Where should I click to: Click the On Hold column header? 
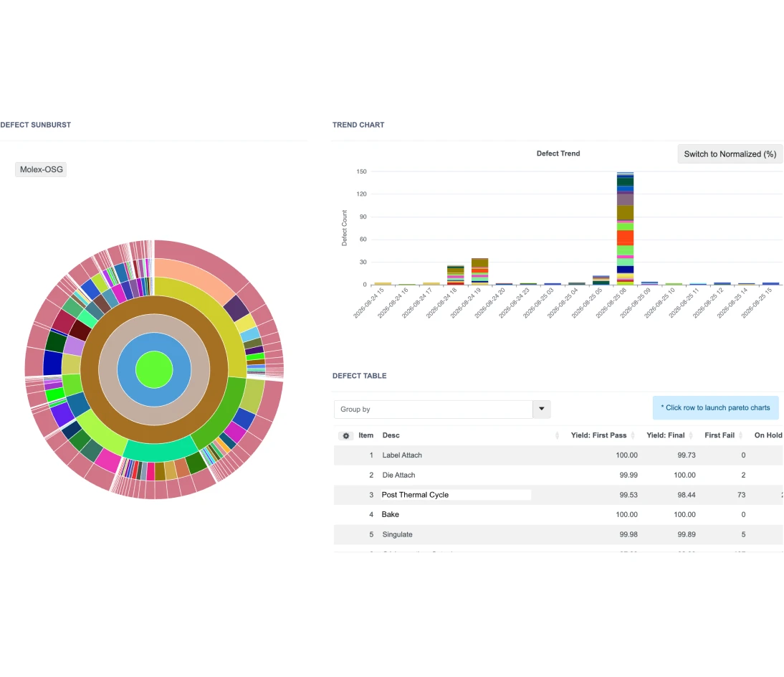point(768,435)
